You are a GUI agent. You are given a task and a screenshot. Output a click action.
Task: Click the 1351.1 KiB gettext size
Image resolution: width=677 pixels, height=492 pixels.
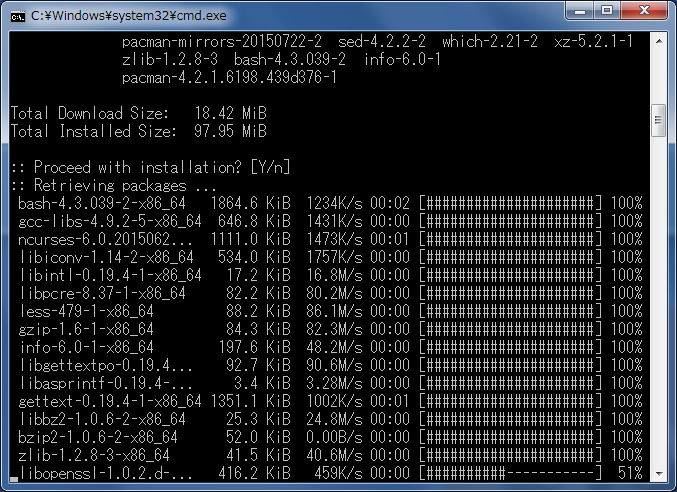tap(250, 401)
